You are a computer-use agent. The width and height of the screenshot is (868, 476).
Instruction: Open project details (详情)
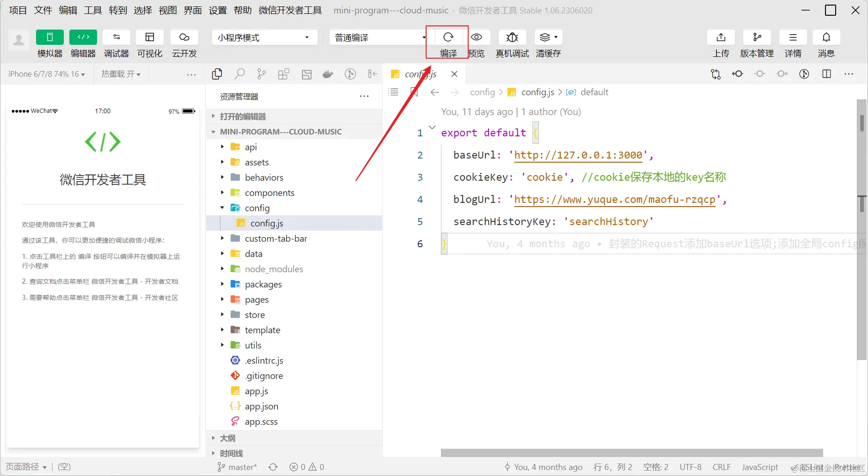click(793, 37)
